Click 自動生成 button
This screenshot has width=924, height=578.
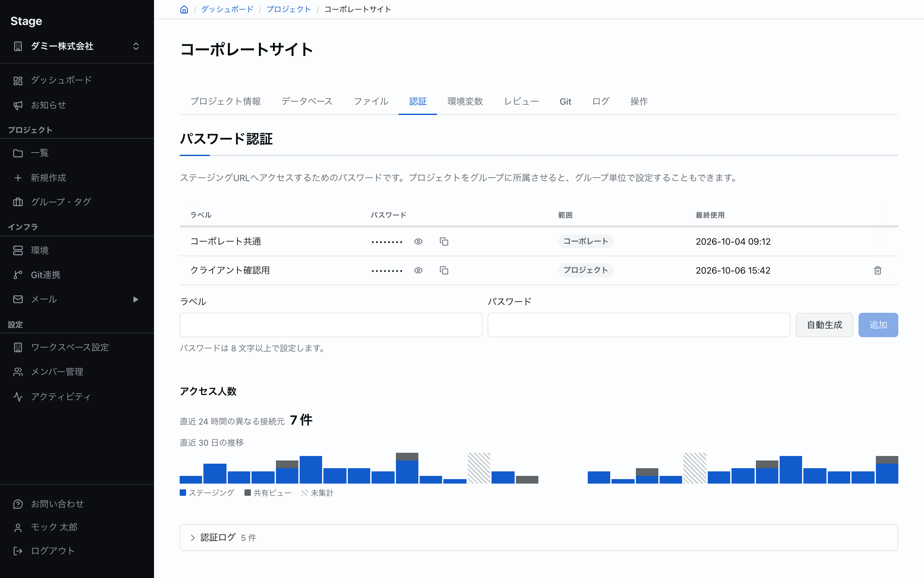(824, 325)
